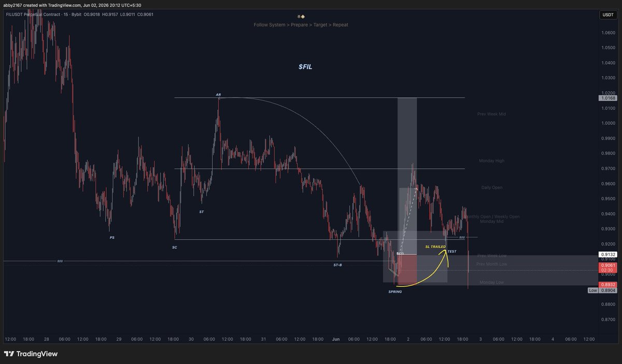Click the TEST annotation label
The width and height of the screenshot is (622, 364).
452,251
